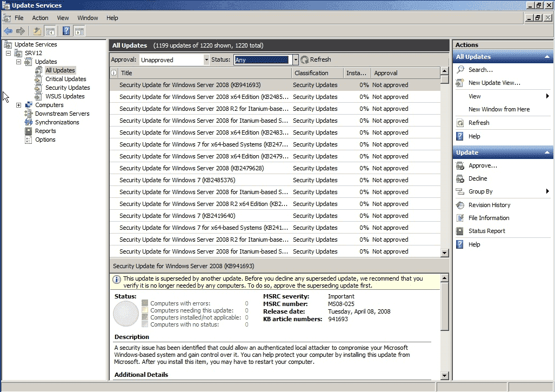
Task: Click New Window from Here action
Action: (x=499, y=109)
